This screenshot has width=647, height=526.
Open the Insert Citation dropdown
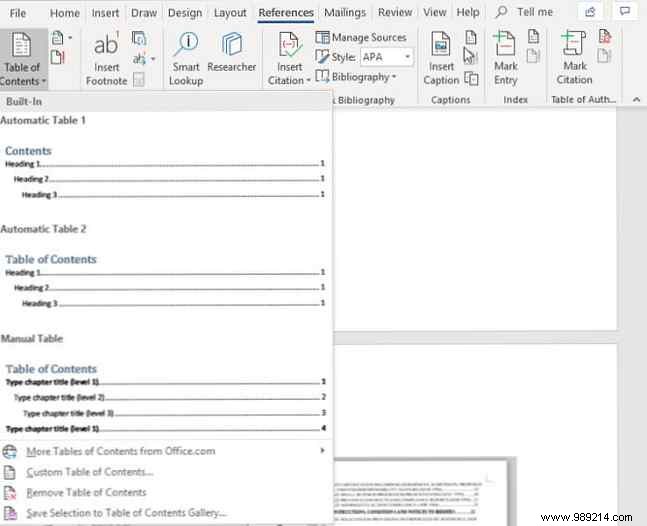coord(289,59)
